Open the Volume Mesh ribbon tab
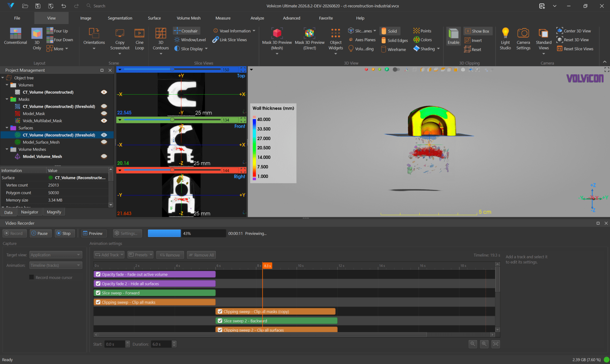Viewport: 610px width, 364px height. click(x=188, y=18)
